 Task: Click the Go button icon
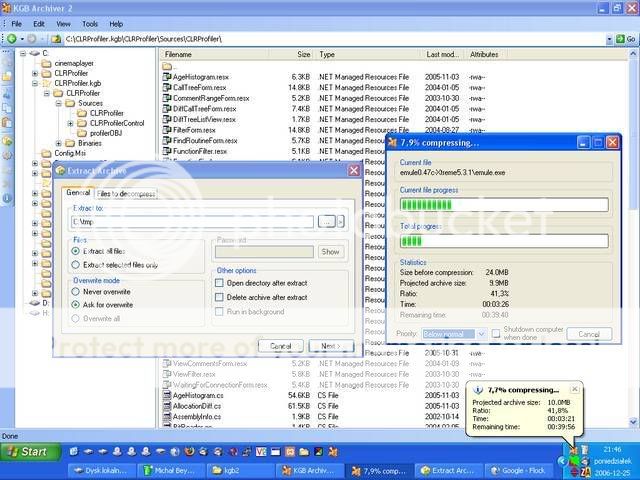pos(626,39)
